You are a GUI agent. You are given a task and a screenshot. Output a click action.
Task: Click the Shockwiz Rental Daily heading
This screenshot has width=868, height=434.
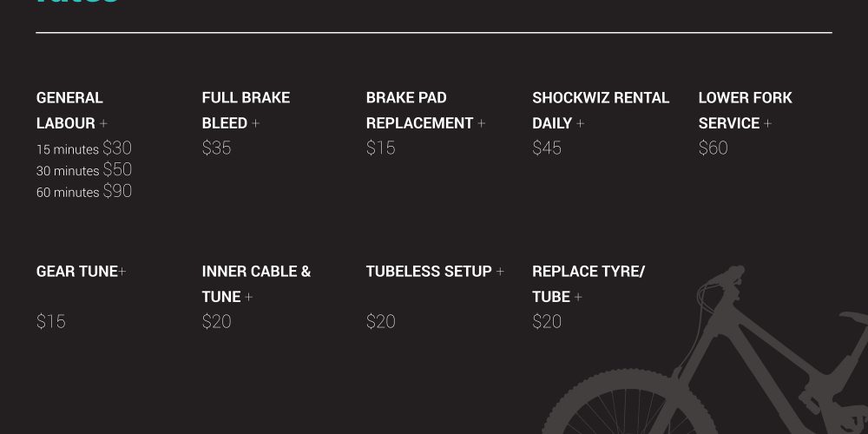[x=601, y=110]
